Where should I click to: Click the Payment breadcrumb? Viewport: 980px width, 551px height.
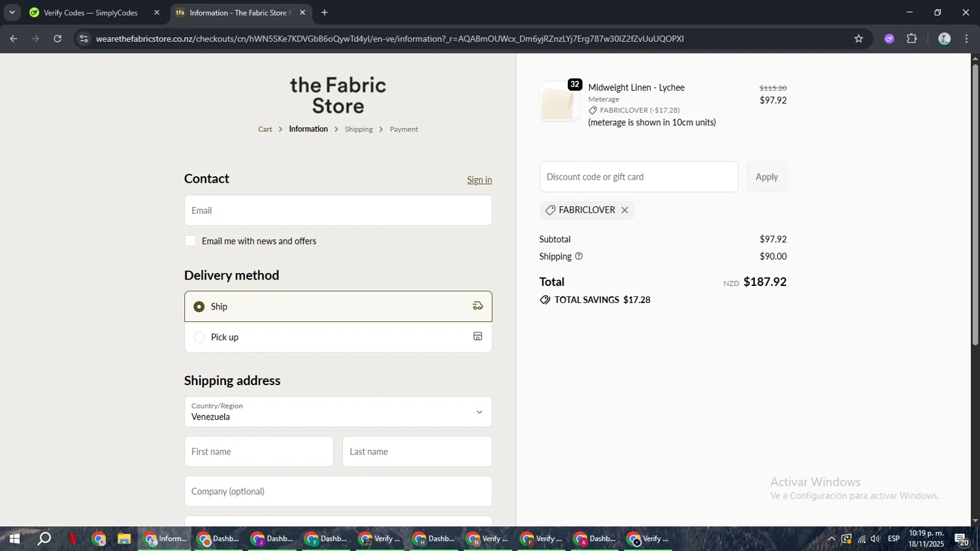[404, 129]
